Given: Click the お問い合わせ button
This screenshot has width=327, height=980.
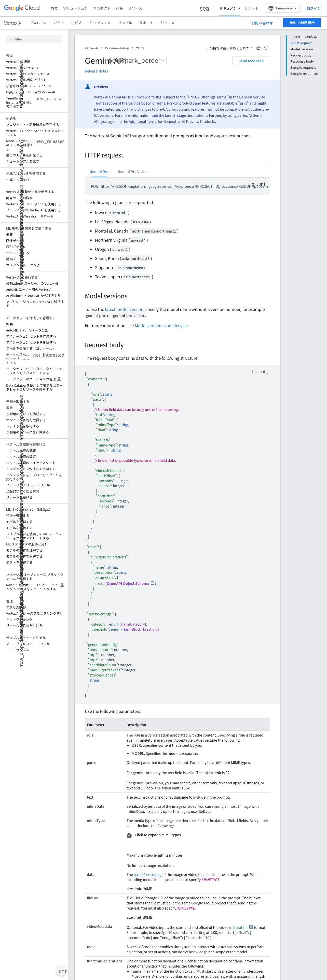Looking at the screenshot, I should tap(262, 23).
